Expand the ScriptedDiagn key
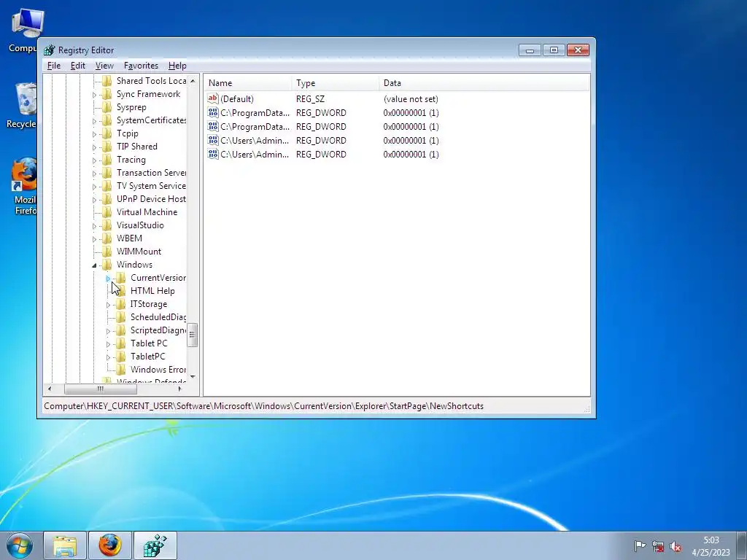This screenshot has height=560, width=747. pyautogui.click(x=108, y=331)
